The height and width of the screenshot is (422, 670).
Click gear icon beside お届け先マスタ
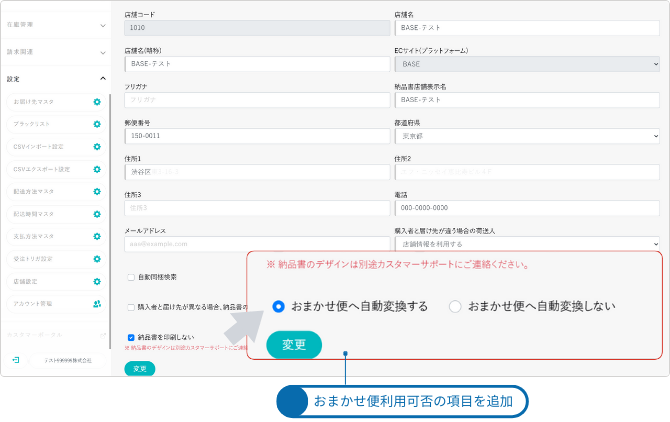pos(97,102)
